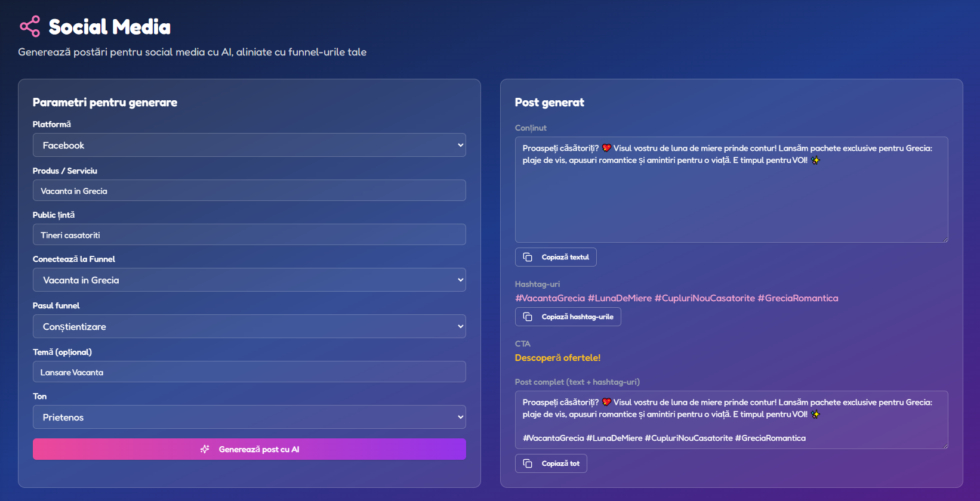The image size is (980, 501).
Task: Click the Produs / Serviciu input field
Action: point(249,191)
